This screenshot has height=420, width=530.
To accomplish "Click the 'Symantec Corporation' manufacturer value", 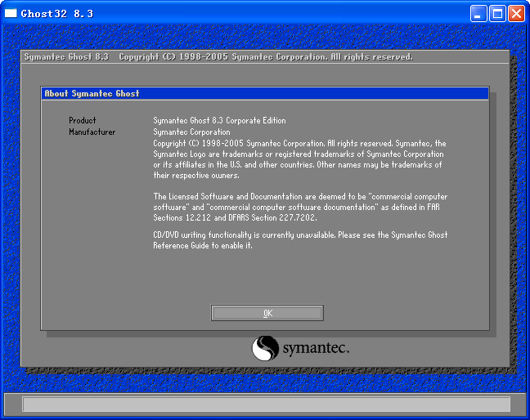I will (191, 132).
